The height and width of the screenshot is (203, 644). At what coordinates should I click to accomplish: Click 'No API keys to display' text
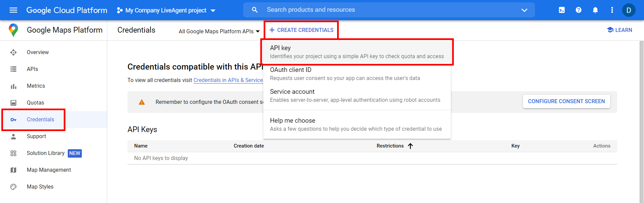(x=161, y=158)
